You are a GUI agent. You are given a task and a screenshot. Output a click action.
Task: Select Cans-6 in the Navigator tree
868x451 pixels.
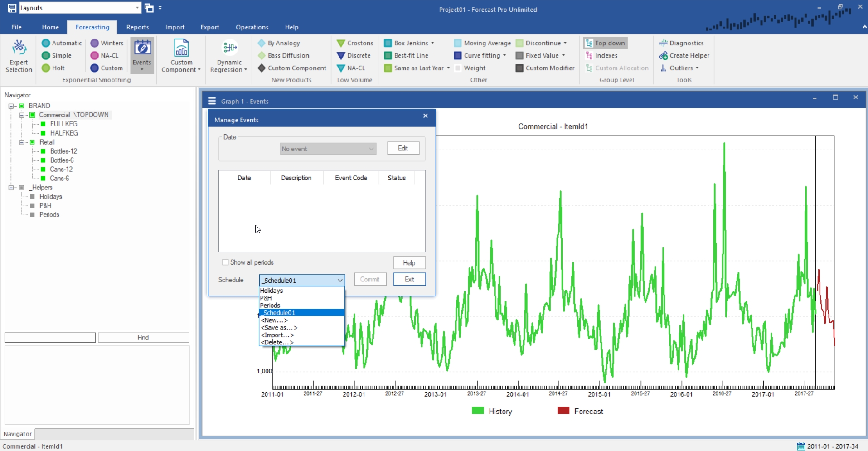tap(59, 178)
